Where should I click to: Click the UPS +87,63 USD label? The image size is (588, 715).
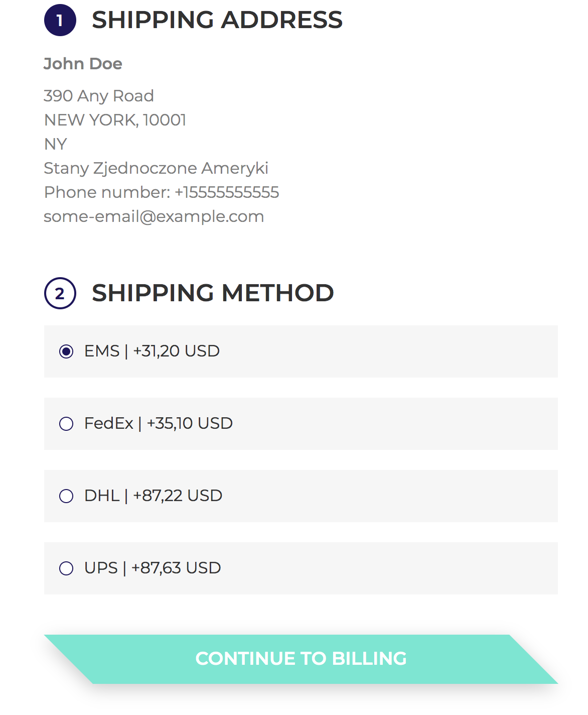coord(153,568)
